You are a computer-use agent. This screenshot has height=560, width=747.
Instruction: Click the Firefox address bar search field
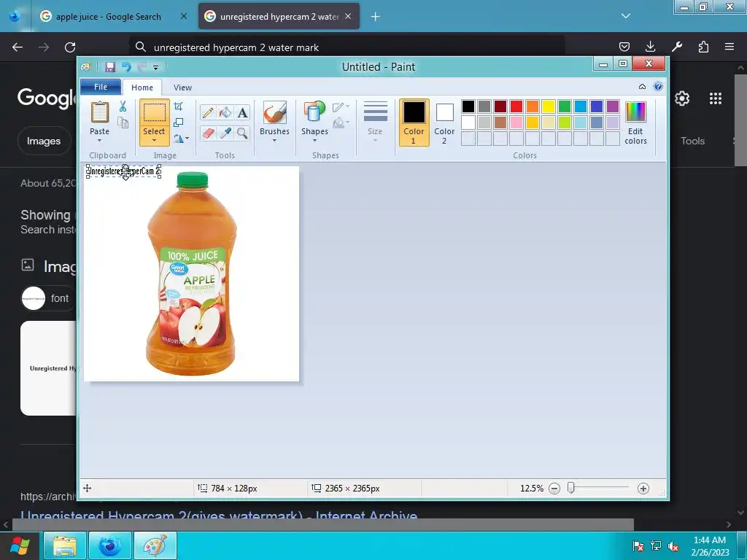[347, 47]
